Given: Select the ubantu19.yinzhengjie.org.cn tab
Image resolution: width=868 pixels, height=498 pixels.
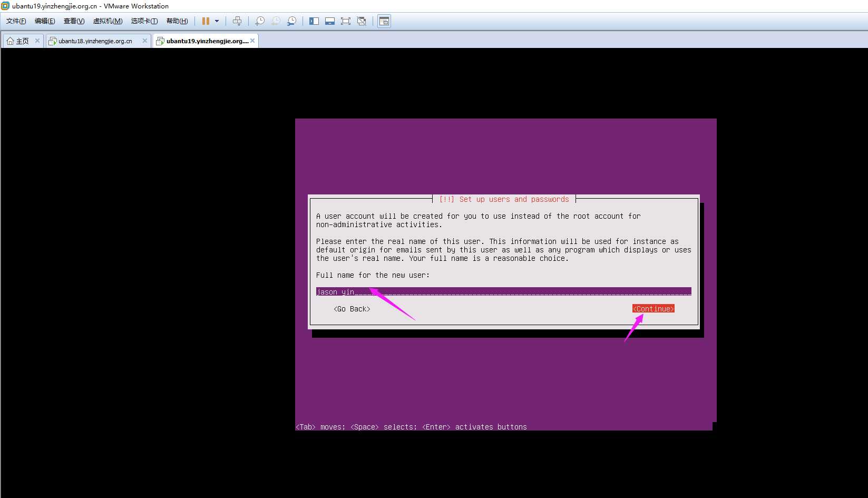Looking at the screenshot, I should pyautogui.click(x=205, y=41).
